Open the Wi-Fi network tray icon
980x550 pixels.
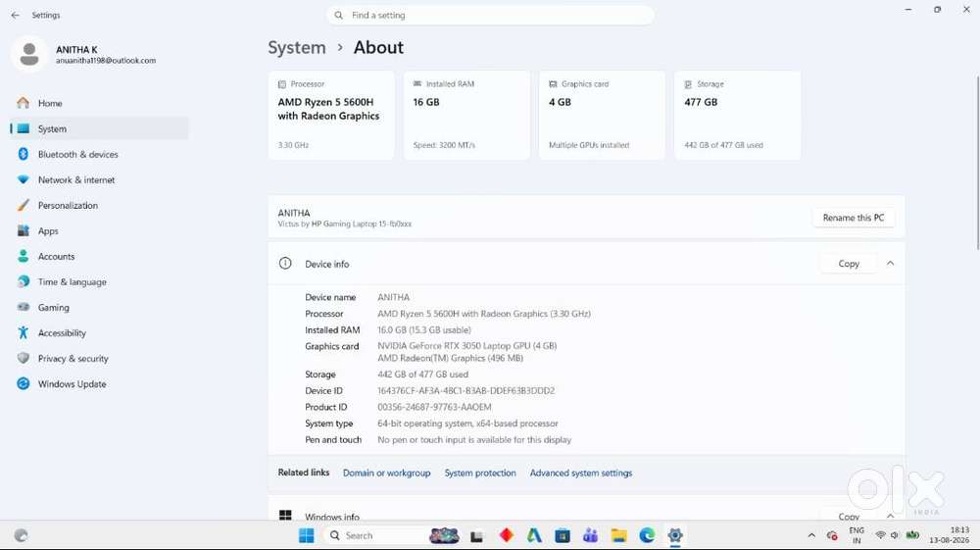[881, 535]
